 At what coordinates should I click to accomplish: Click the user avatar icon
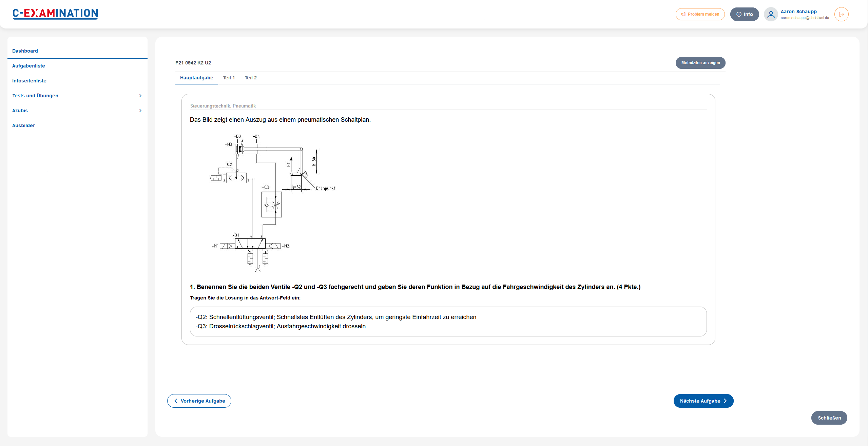click(x=771, y=14)
